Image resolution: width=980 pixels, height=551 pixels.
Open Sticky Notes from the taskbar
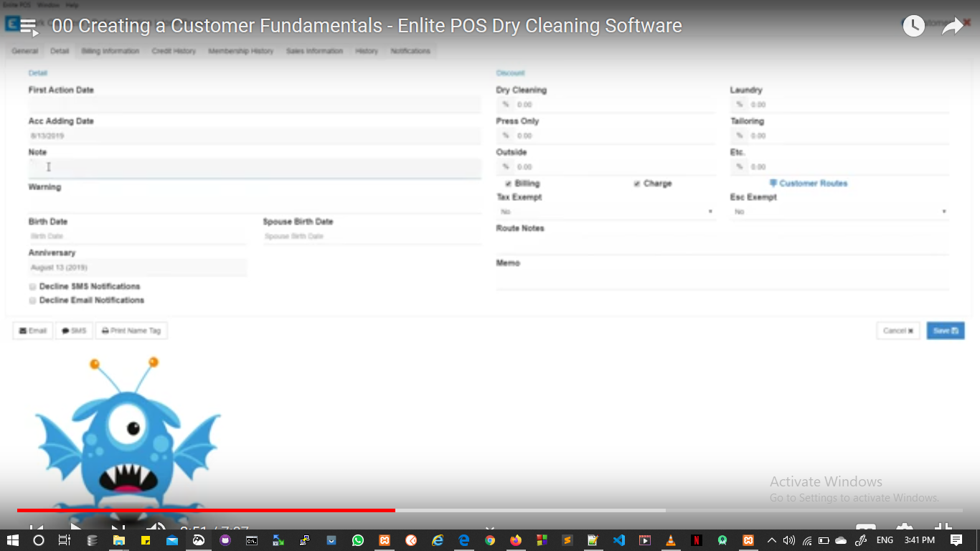click(x=146, y=540)
